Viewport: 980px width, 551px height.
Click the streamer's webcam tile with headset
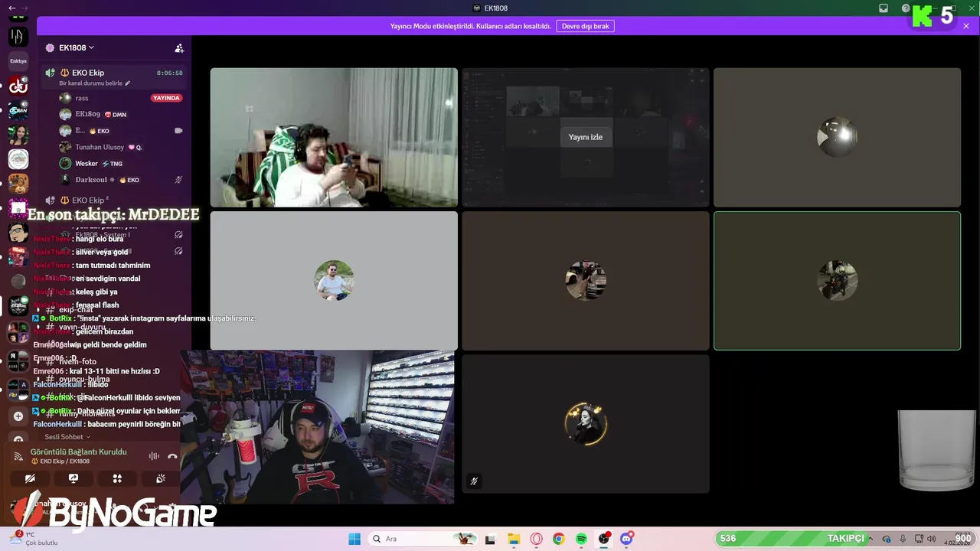318,427
